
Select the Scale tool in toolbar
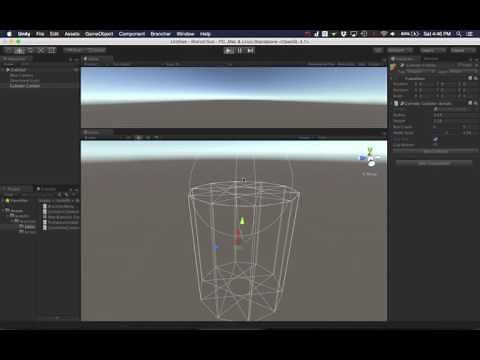click(41, 51)
